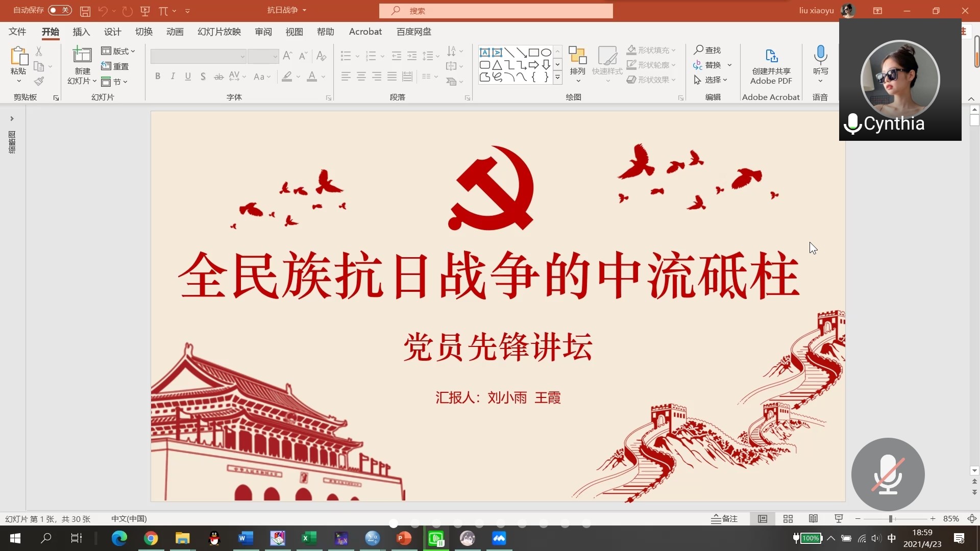This screenshot has width=980, height=551.
Task: Expand the slide thumbnails pane
Action: [x=12, y=118]
